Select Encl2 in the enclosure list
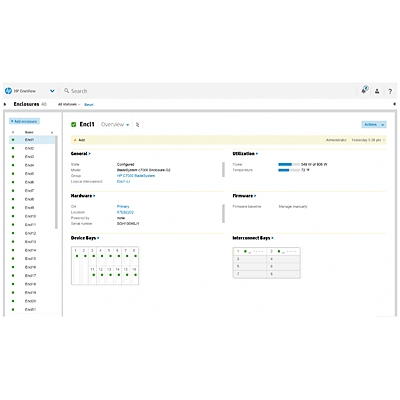Screen dimensions: 400x400 coord(32,148)
